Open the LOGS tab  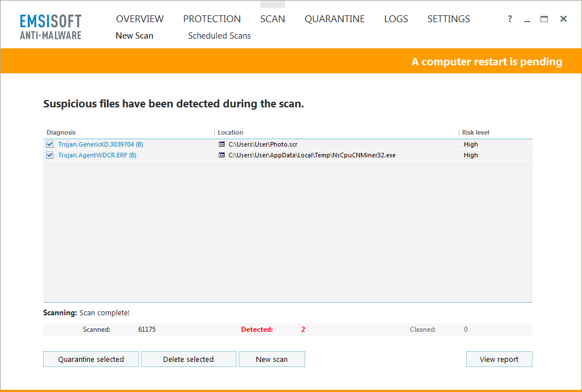[396, 19]
